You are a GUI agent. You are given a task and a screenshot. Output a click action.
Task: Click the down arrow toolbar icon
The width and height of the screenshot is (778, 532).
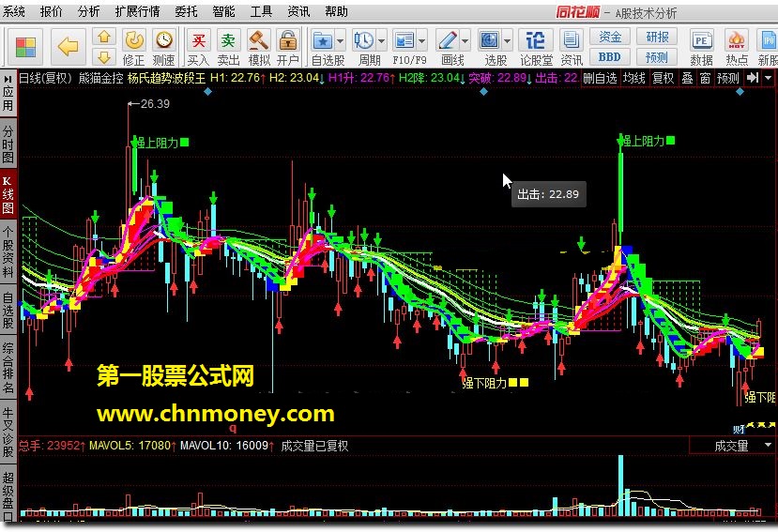pyautogui.click(x=103, y=57)
